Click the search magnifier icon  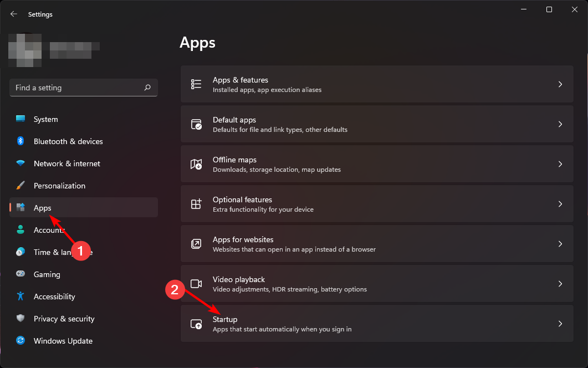(x=147, y=88)
